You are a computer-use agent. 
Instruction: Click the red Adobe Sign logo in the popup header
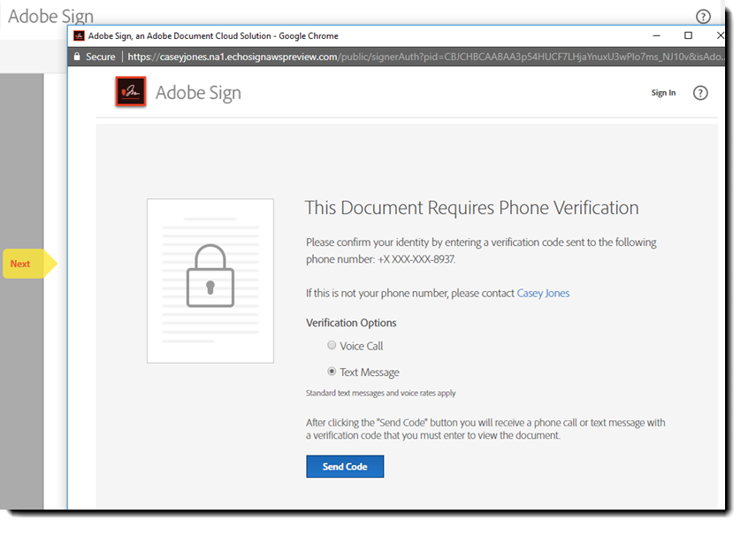point(131,92)
